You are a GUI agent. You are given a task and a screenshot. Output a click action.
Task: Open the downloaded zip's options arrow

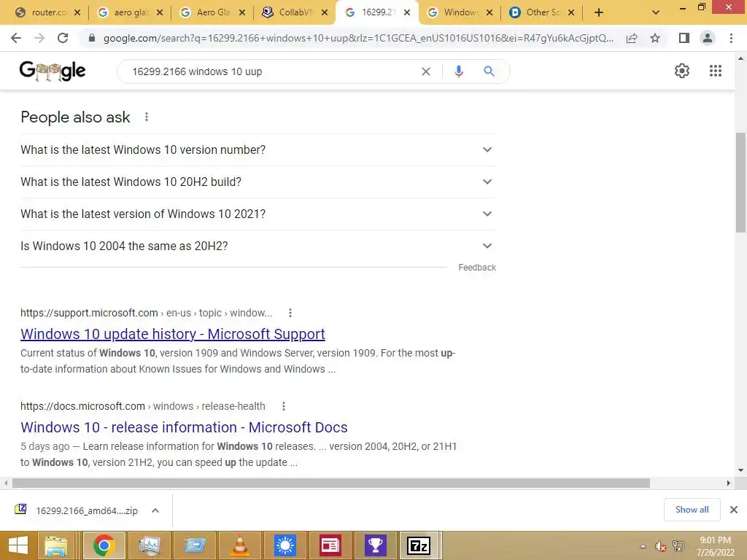(x=155, y=510)
